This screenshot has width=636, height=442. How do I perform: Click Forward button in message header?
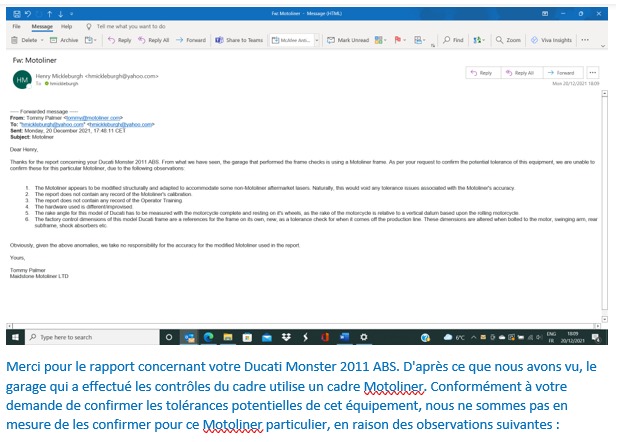click(562, 73)
